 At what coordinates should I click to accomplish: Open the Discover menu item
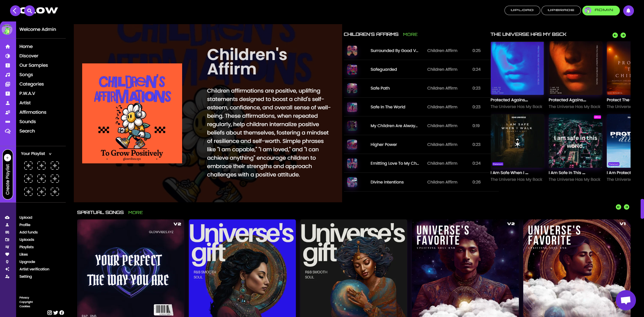(x=29, y=56)
